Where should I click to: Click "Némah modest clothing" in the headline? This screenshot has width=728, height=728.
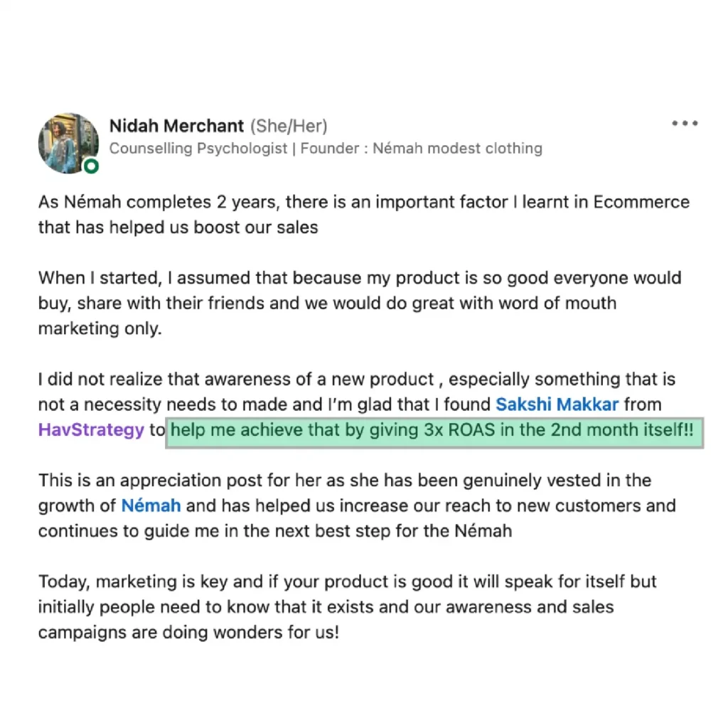tap(457, 148)
